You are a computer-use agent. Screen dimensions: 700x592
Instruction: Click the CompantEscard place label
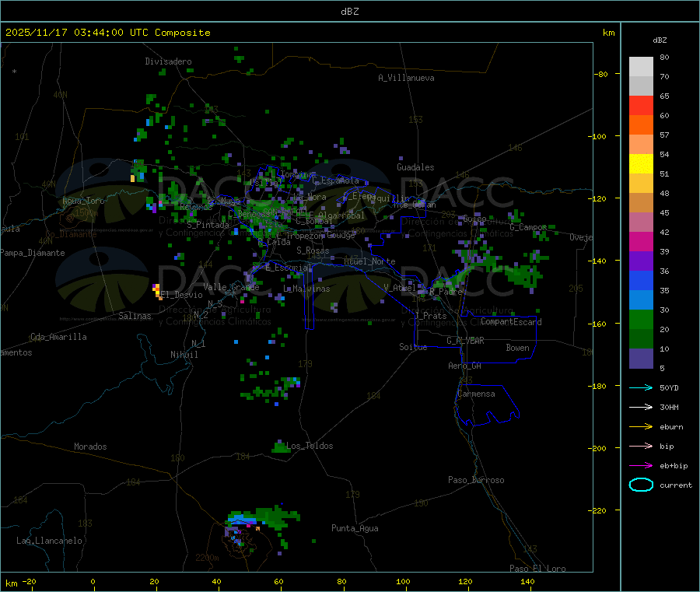(x=511, y=321)
